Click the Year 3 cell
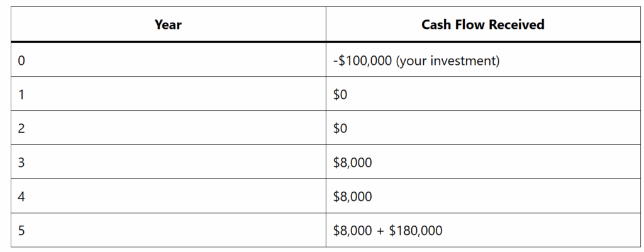Viewport: 644px width, 252px height. click(168, 163)
